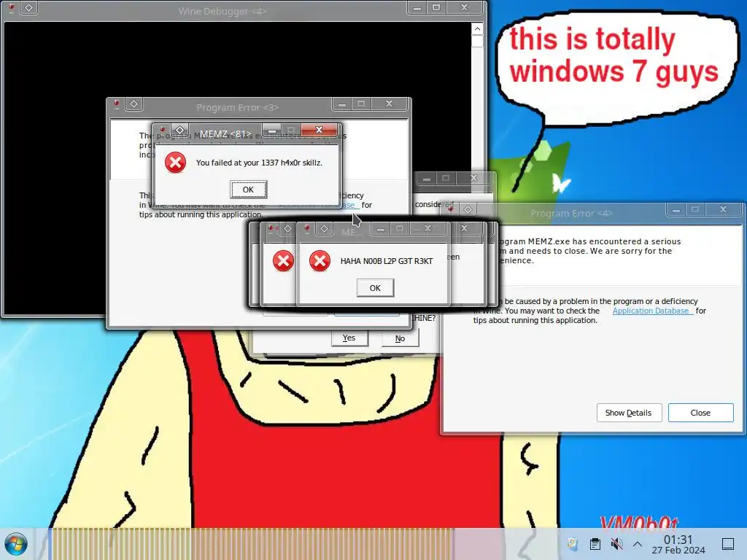Maximize the Wine Debugger window
Viewport: 747px width, 560px height.
click(x=436, y=7)
